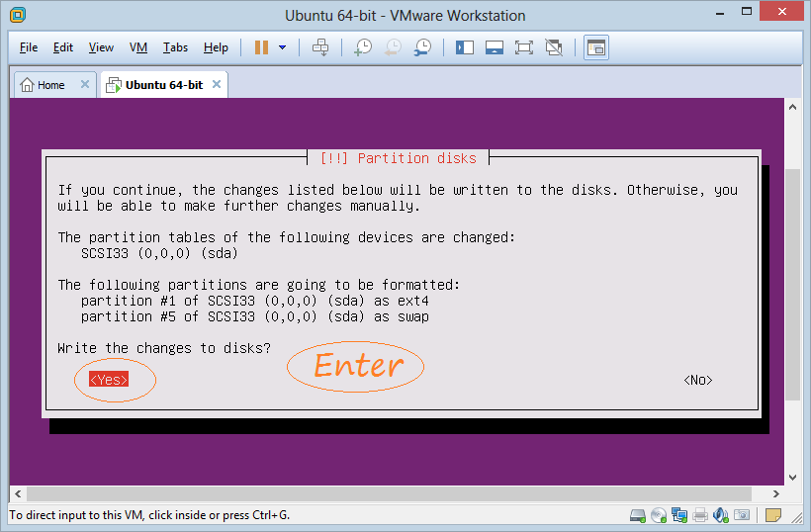Open the power options dropdown arrow
The image size is (811, 532).
pyautogui.click(x=283, y=47)
